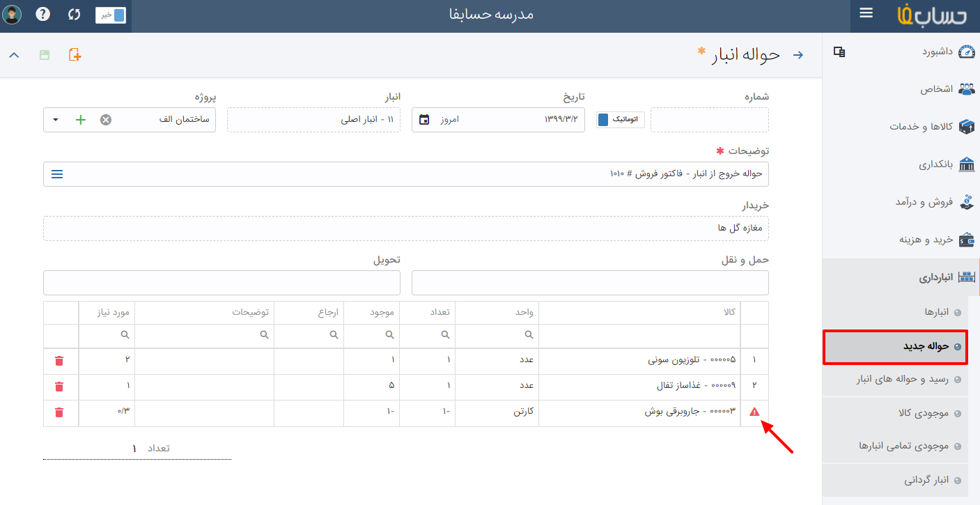This screenshot has width=980, height=505.
Task: Open the description templates list icon
Action: [x=57, y=174]
